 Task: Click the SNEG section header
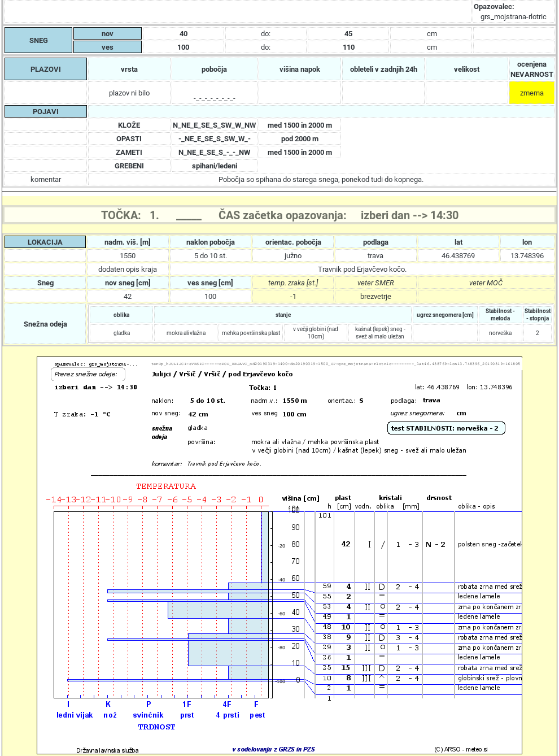pos(38,41)
